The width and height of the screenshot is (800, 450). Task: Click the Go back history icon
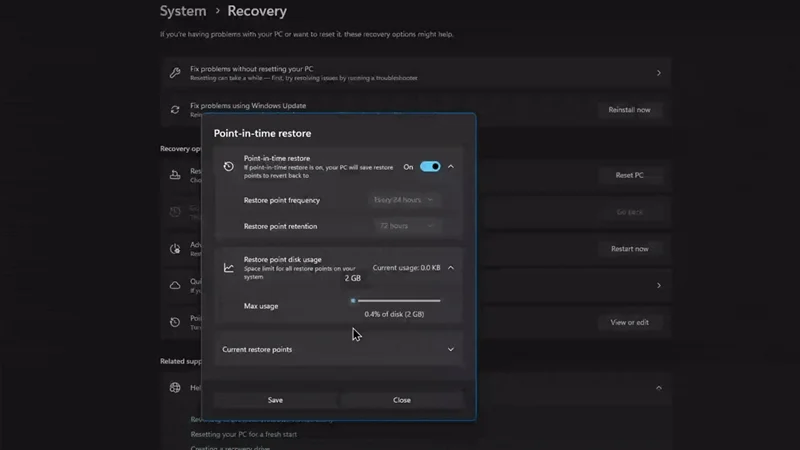click(x=175, y=212)
